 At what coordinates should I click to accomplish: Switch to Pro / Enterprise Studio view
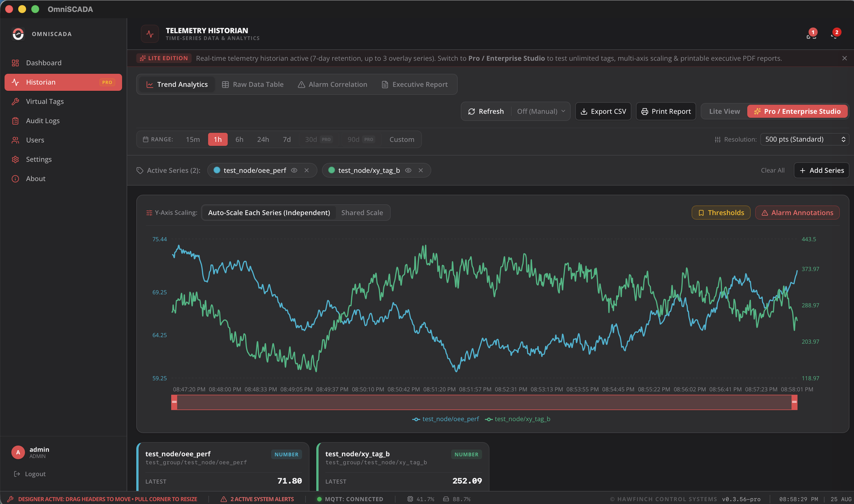(x=797, y=111)
